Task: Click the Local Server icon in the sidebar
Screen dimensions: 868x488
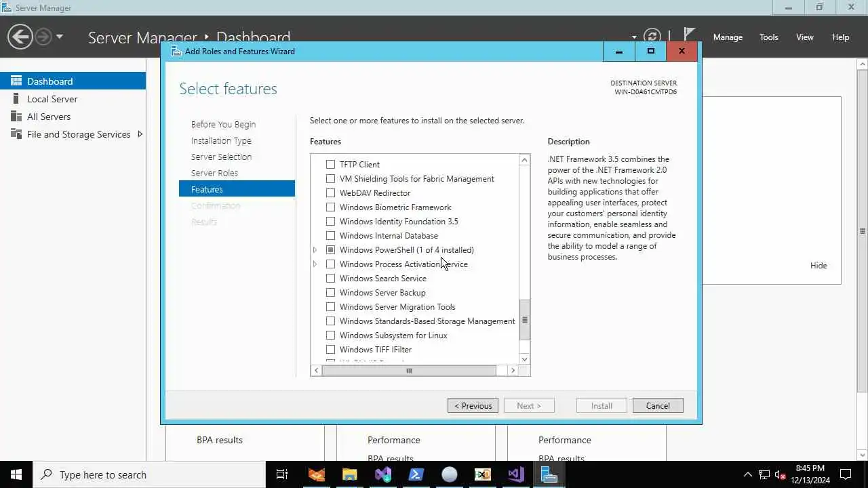Action: click(16, 98)
